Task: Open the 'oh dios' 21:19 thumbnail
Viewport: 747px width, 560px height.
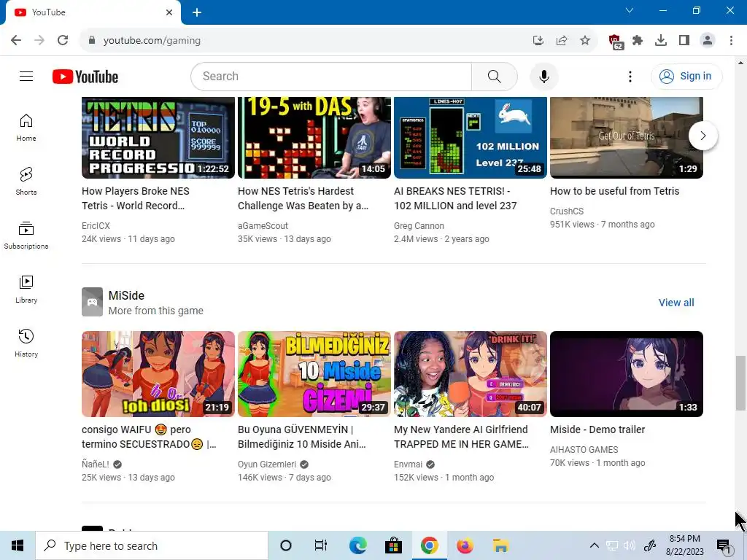Action: click(158, 374)
